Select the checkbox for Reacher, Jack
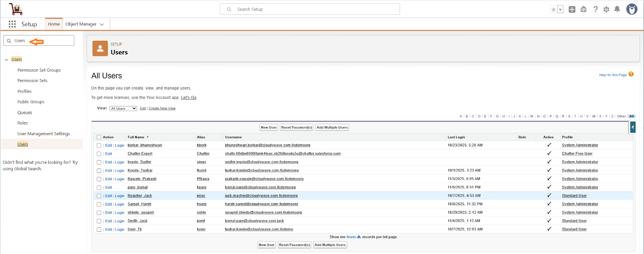The image size is (644, 254). [99, 196]
